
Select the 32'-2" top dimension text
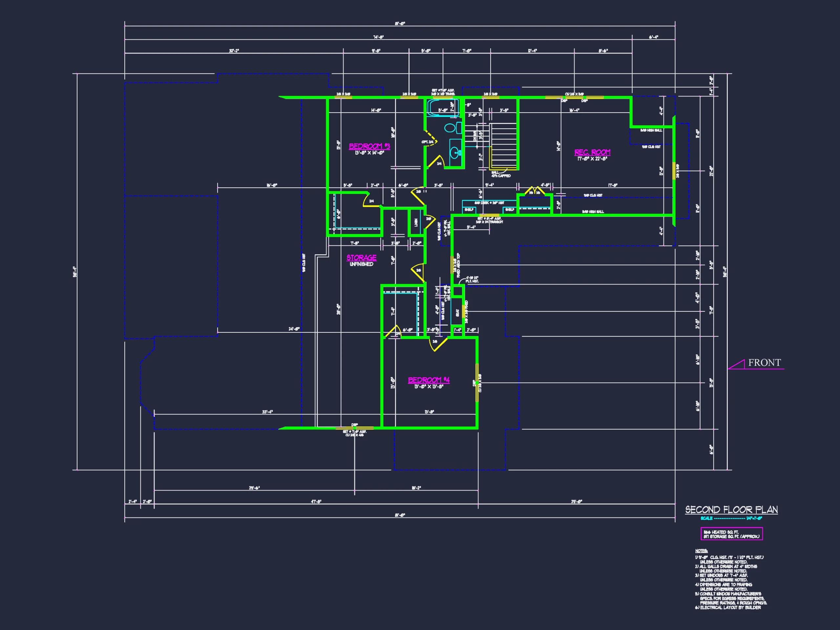click(234, 51)
